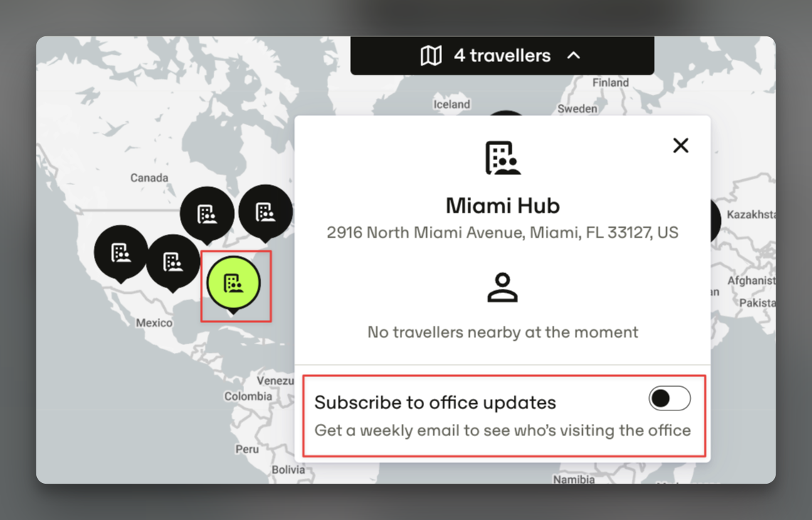Click the Iceland map label
The height and width of the screenshot is (520, 812).
click(452, 105)
